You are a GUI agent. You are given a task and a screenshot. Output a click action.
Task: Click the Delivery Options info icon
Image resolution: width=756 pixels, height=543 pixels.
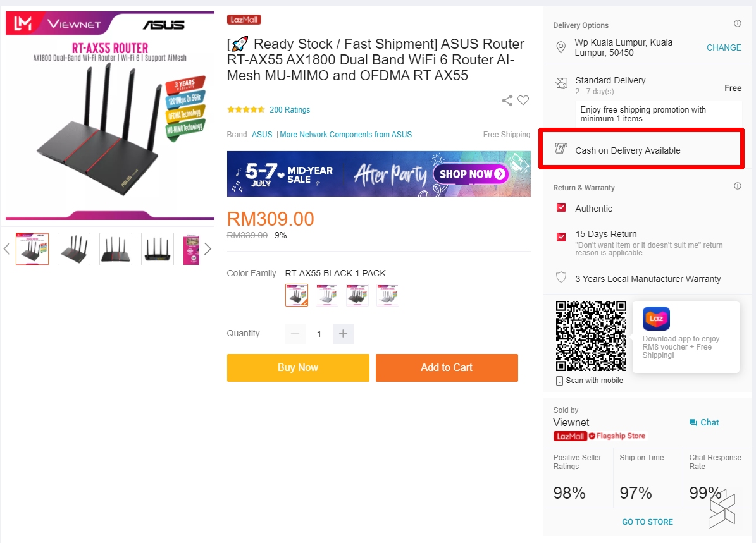coord(737,23)
